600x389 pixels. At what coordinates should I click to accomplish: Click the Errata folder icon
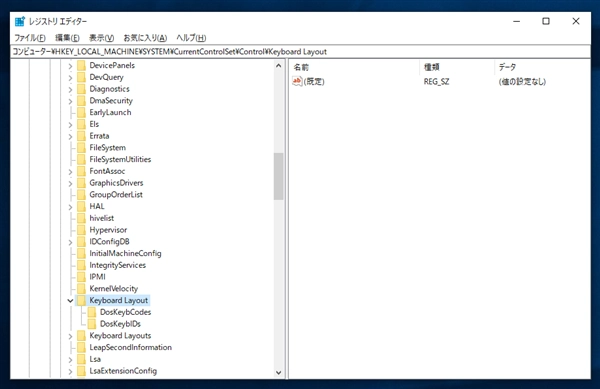(81, 136)
